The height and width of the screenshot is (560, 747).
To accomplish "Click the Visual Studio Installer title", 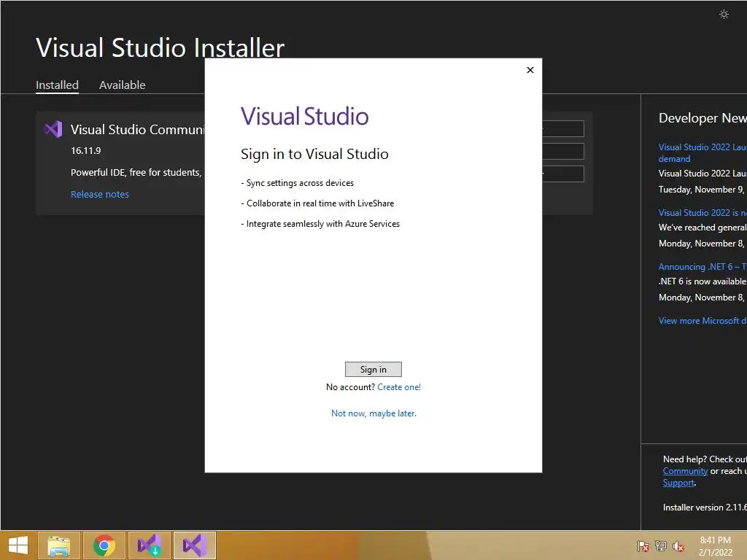I will pos(160,47).
